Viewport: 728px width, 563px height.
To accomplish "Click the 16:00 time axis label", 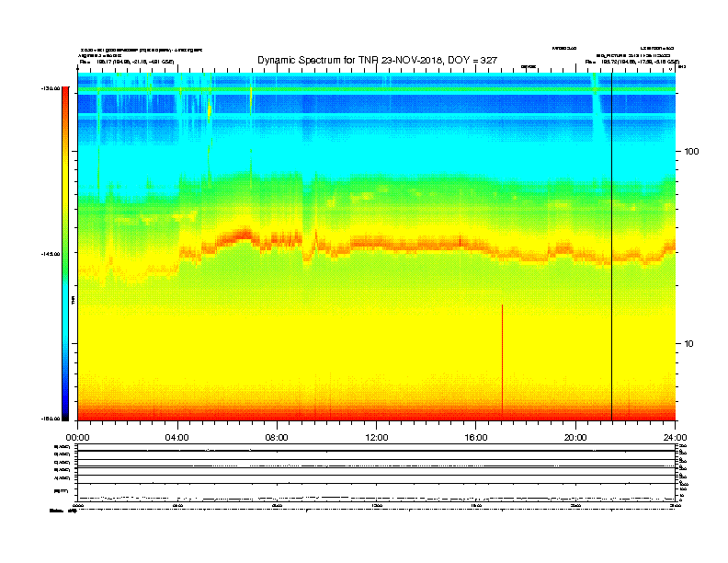I will click(x=476, y=437).
